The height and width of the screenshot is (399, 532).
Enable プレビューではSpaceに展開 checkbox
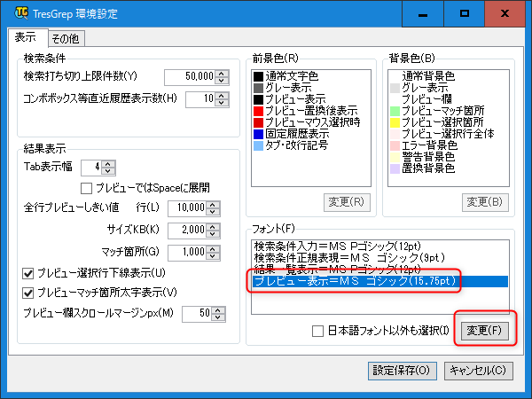pos(87,187)
